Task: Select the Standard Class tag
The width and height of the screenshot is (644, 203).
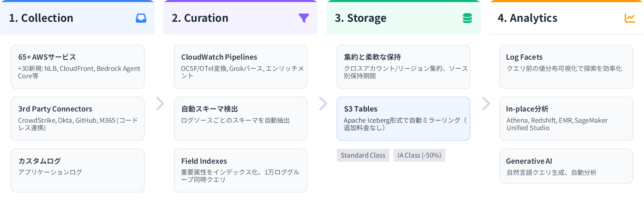Action: point(363,155)
